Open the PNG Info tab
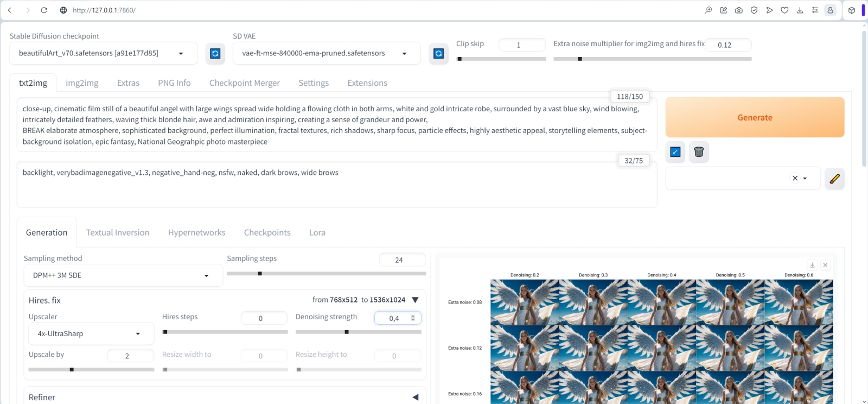This screenshot has width=868, height=404. pyautogui.click(x=174, y=83)
